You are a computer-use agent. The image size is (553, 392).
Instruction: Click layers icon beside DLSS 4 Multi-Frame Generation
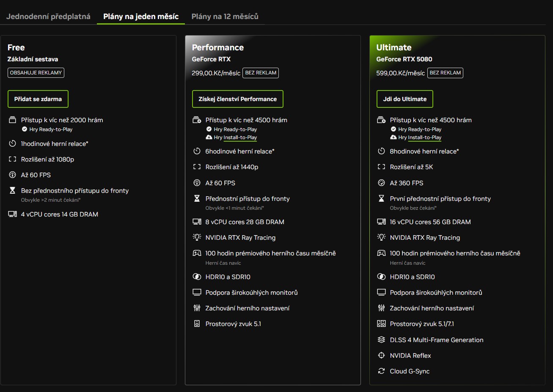click(381, 340)
